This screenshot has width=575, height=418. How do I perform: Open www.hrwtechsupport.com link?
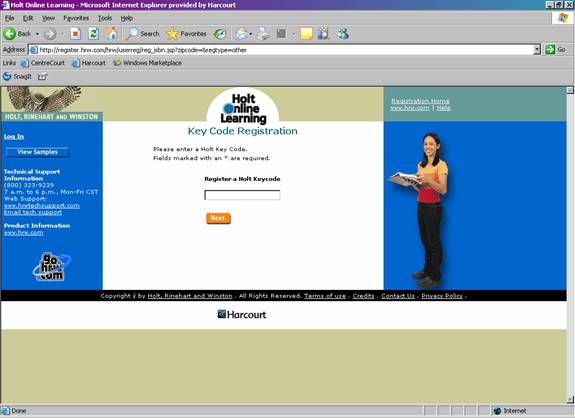pos(42,205)
